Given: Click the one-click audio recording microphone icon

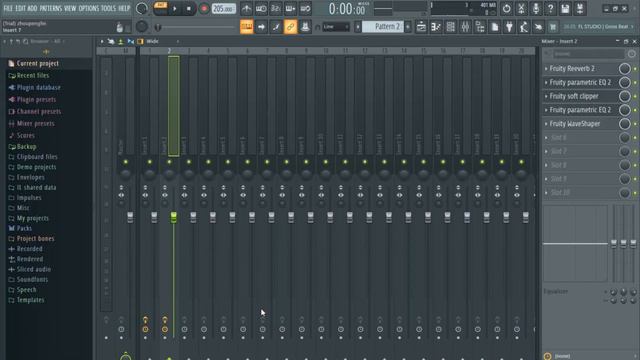Looking at the screenshot, I should 536,9.
